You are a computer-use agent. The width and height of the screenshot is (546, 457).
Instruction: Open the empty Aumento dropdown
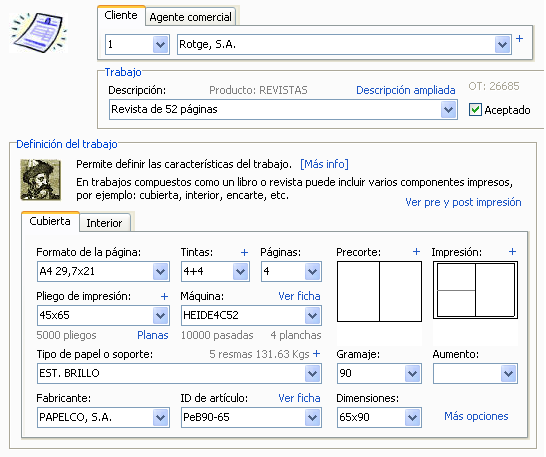[509, 374]
